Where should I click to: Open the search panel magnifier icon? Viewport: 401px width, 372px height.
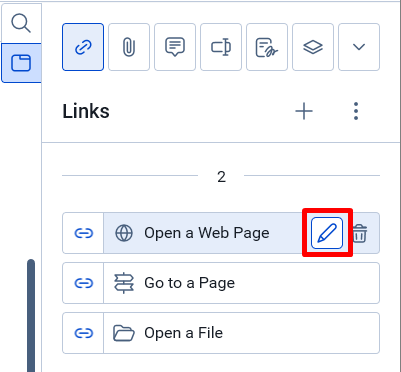[21, 24]
